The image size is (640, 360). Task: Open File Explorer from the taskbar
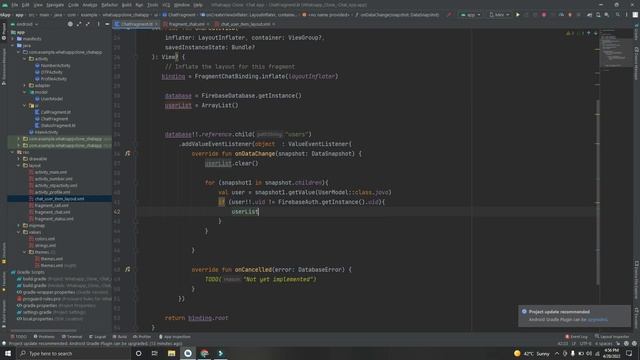pos(171,353)
